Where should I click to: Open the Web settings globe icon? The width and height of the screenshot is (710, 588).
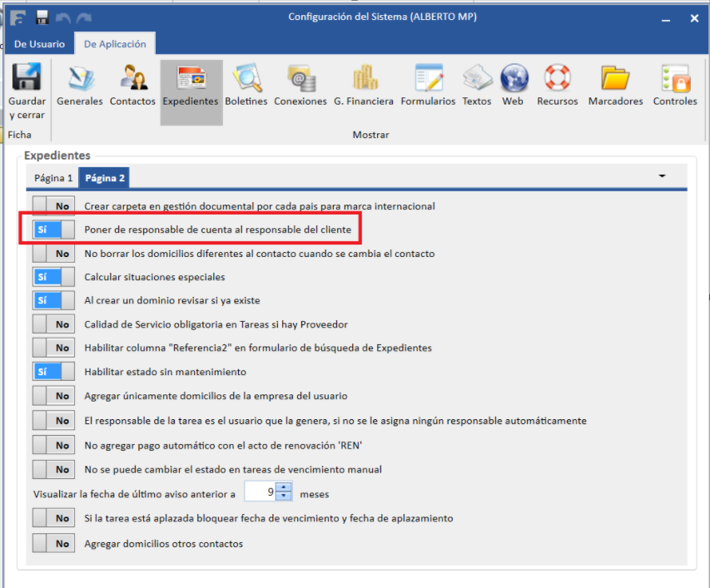[513, 81]
